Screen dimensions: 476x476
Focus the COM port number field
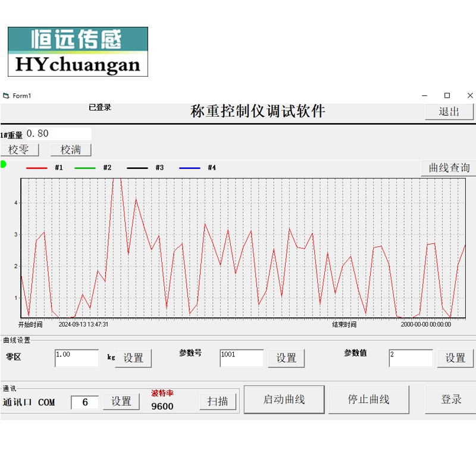pos(84,402)
